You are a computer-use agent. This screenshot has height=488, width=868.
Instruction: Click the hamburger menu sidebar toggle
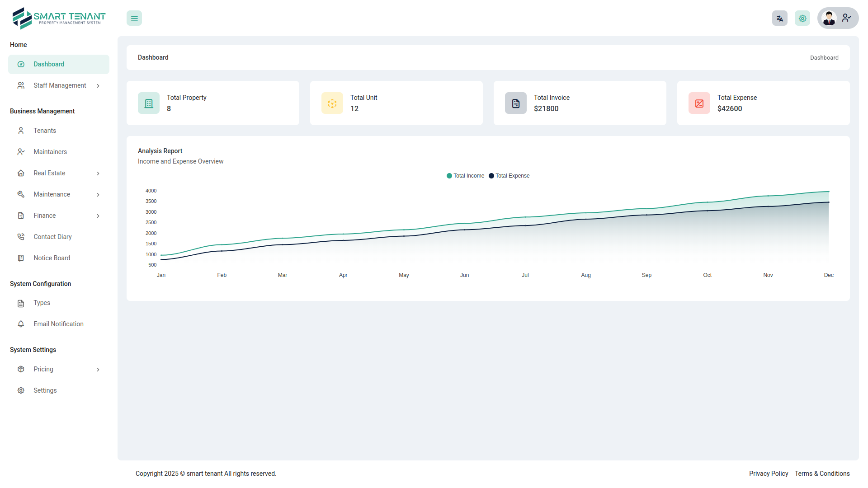134,19
